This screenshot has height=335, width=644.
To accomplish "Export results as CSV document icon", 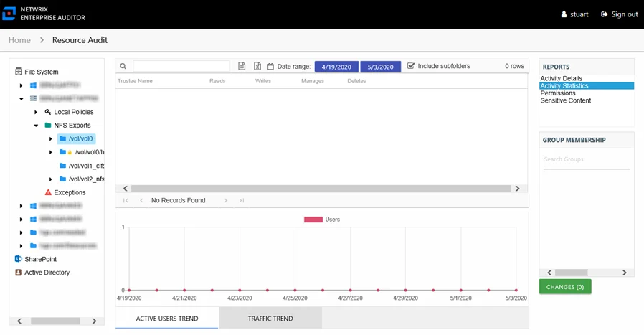I will click(242, 66).
